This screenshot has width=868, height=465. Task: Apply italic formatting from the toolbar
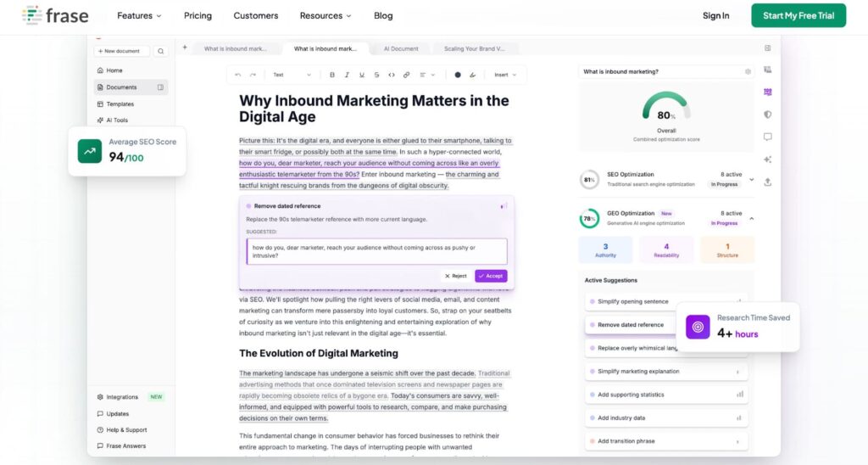(348, 75)
